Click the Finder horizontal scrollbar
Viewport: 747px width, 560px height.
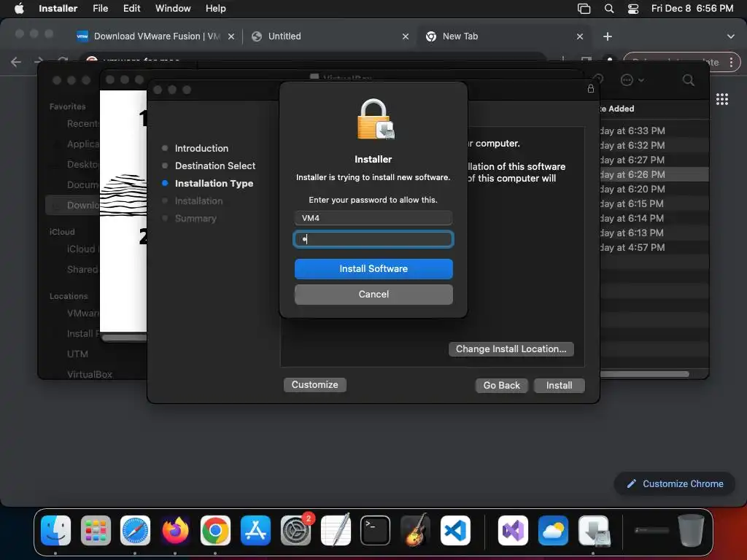pos(645,374)
